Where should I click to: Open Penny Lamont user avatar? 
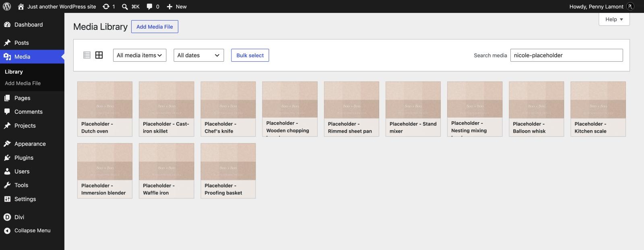pos(630,6)
